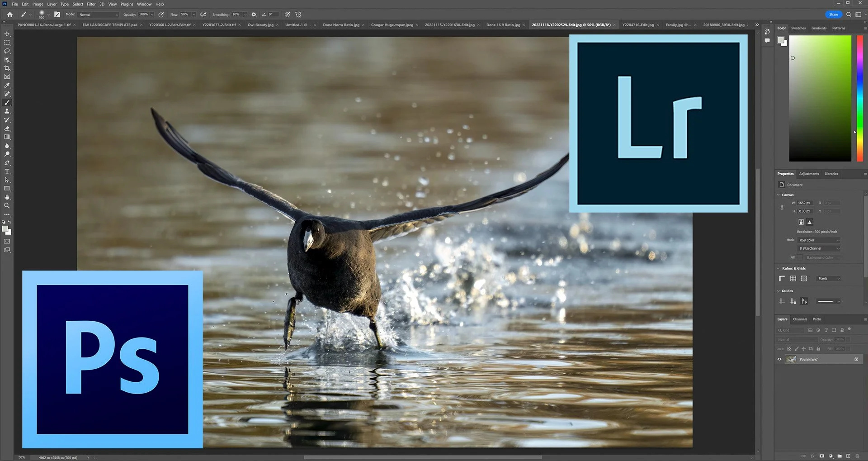Open the brush preset picker arrow
This screenshot has height=461, width=868.
[48, 14]
